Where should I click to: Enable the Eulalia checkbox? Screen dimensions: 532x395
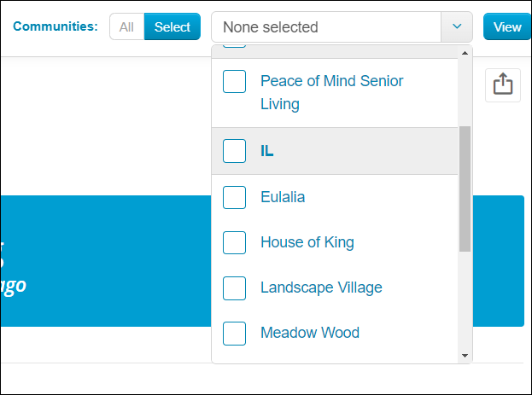click(x=234, y=197)
